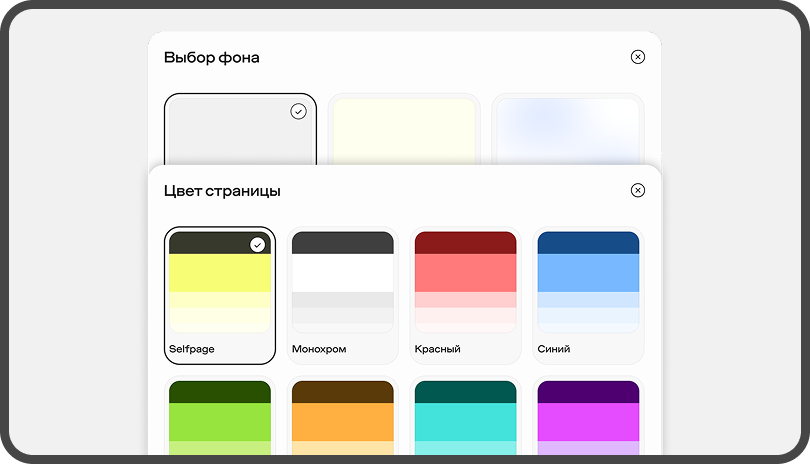
Task: Apply the Красный color theme
Action: pyautogui.click(x=465, y=295)
